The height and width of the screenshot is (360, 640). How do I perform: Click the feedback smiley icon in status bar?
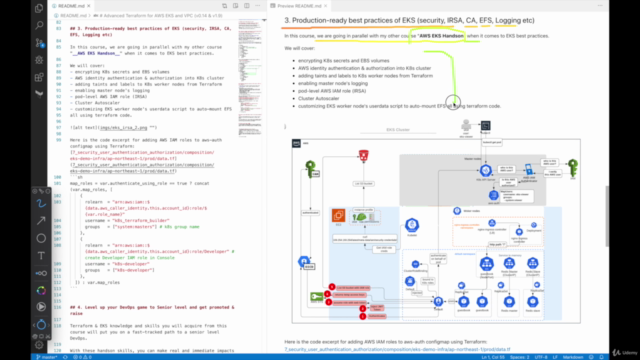tap(591, 357)
